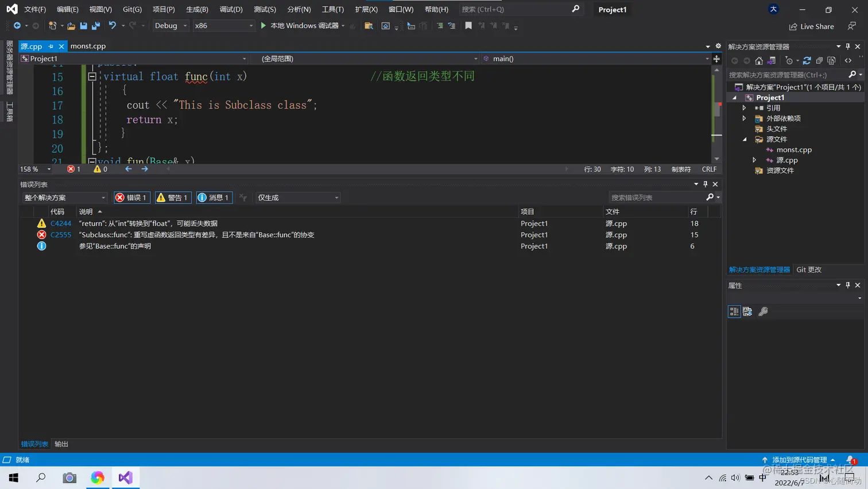Go to previous error with left arrow

click(x=129, y=169)
